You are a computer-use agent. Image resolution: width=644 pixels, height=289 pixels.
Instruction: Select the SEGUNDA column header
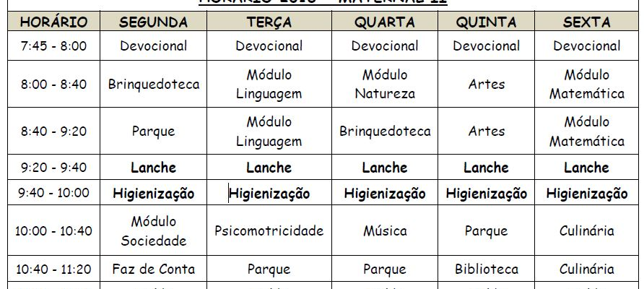(153, 21)
